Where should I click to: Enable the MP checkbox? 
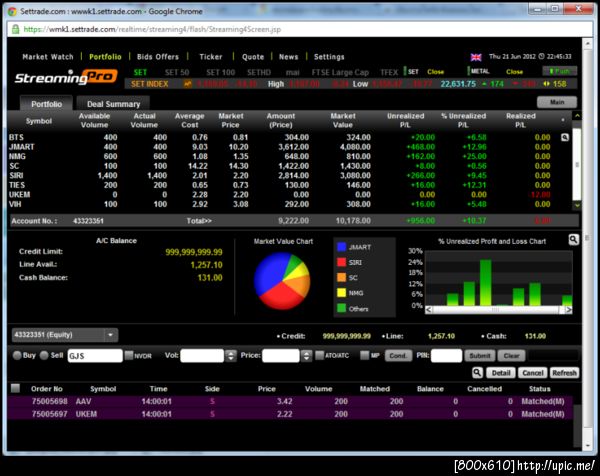coord(365,355)
